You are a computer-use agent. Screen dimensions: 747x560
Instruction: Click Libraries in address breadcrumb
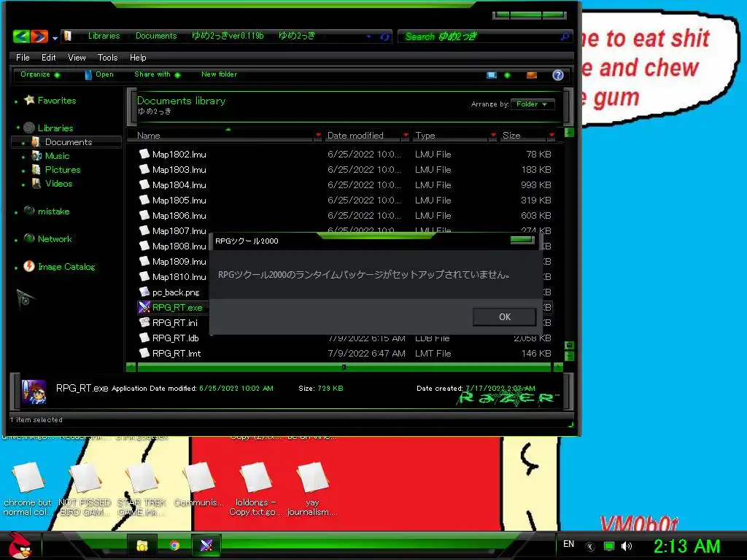click(104, 36)
